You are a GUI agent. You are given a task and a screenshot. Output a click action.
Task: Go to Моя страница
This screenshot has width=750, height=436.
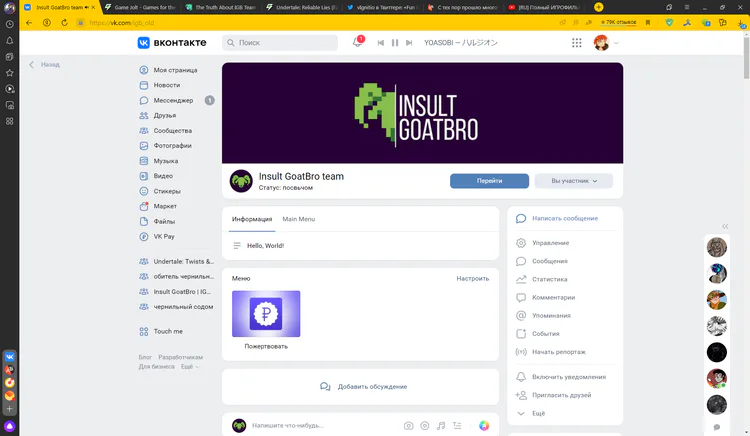click(x=175, y=70)
